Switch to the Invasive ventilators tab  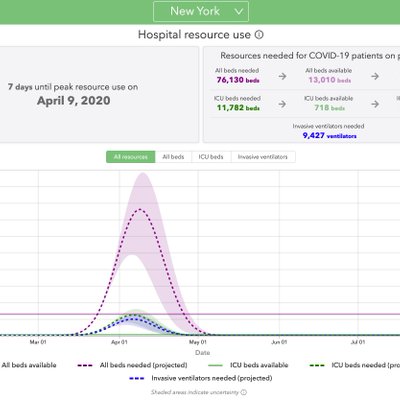coord(263,157)
